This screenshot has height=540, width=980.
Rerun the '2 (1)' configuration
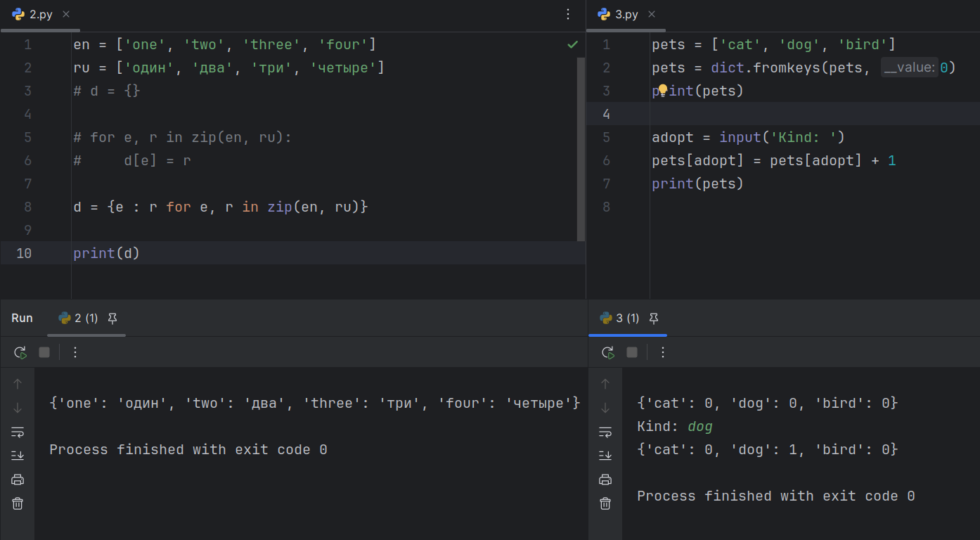(20, 352)
